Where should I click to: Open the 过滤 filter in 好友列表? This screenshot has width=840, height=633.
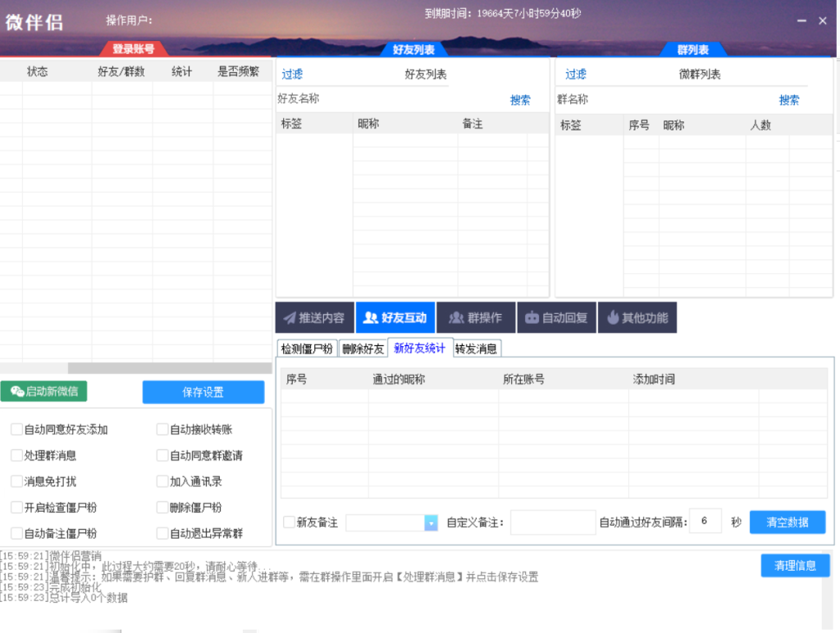[x=292, y=75]
